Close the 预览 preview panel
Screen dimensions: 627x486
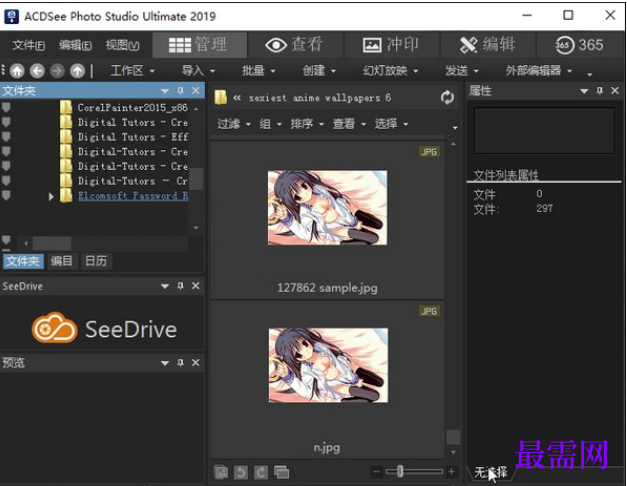point(196,362)
